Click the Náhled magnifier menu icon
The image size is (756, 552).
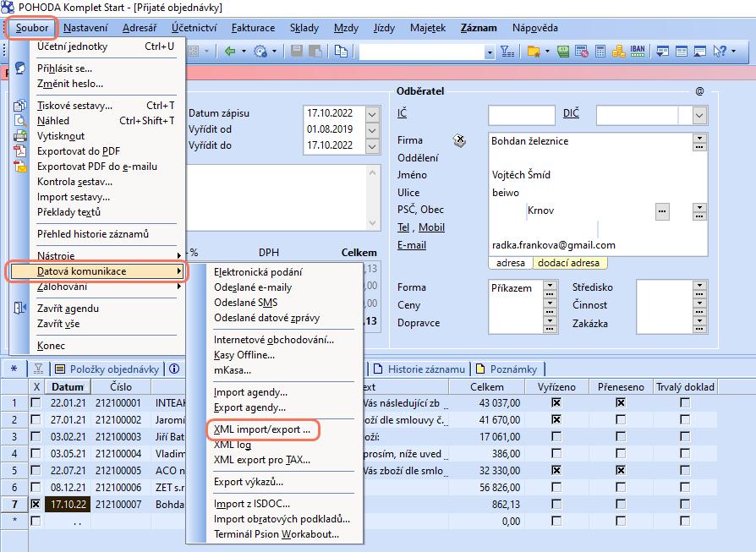click(20, 121)
